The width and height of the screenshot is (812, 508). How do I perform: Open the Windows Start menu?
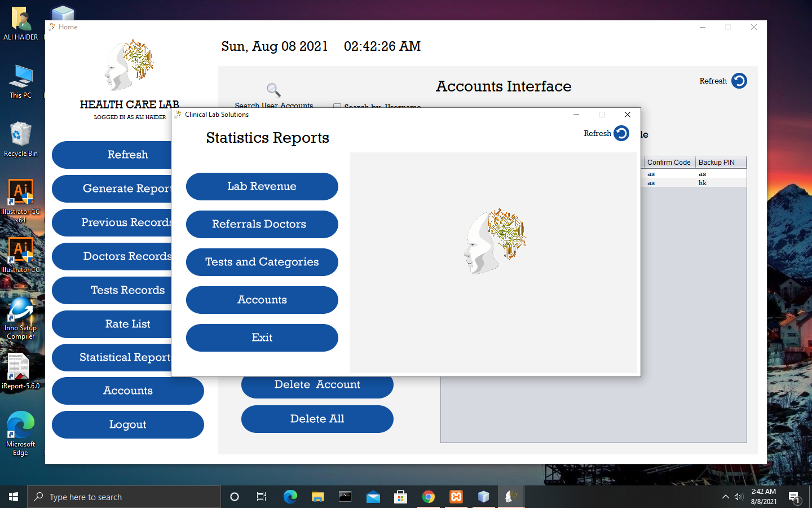[12, 497]
